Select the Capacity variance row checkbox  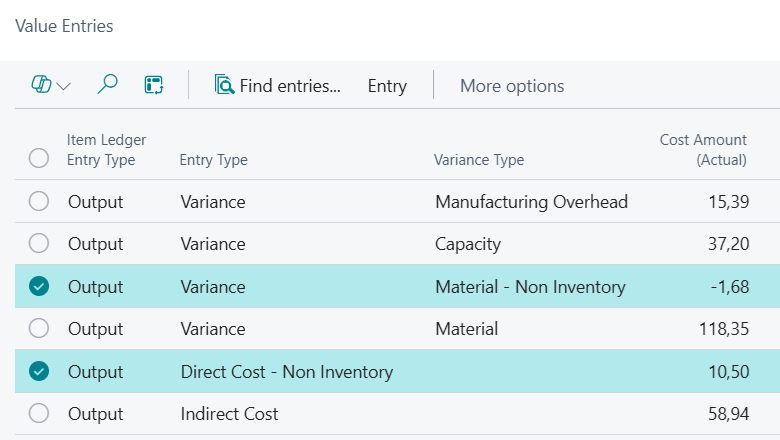click(x=39, y=244)
